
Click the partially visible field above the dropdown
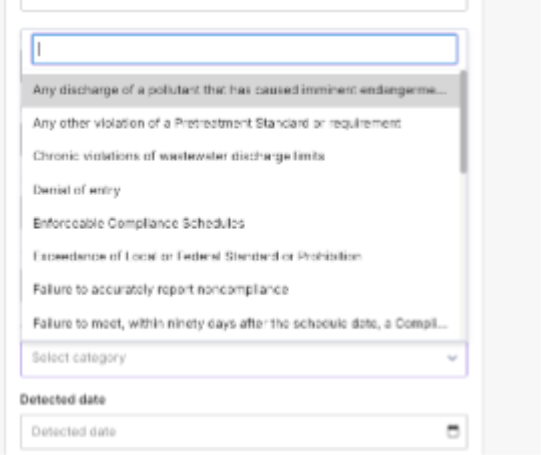point(244,6)
